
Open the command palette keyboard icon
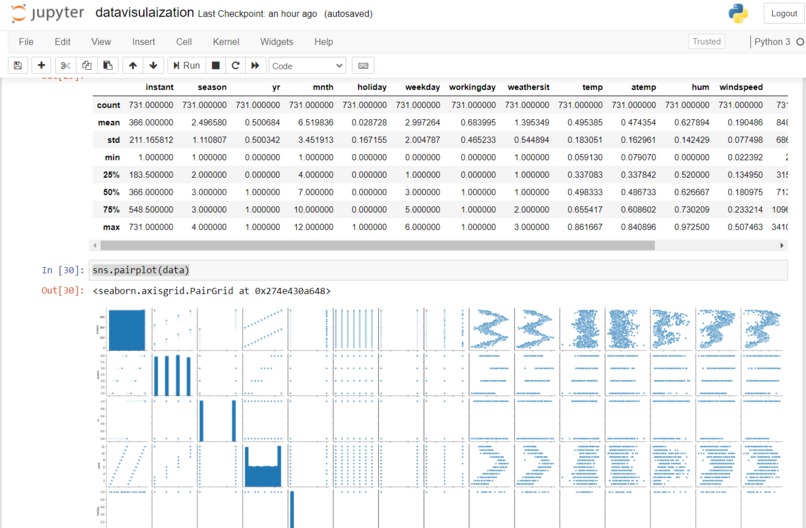(x=363, y=66)
